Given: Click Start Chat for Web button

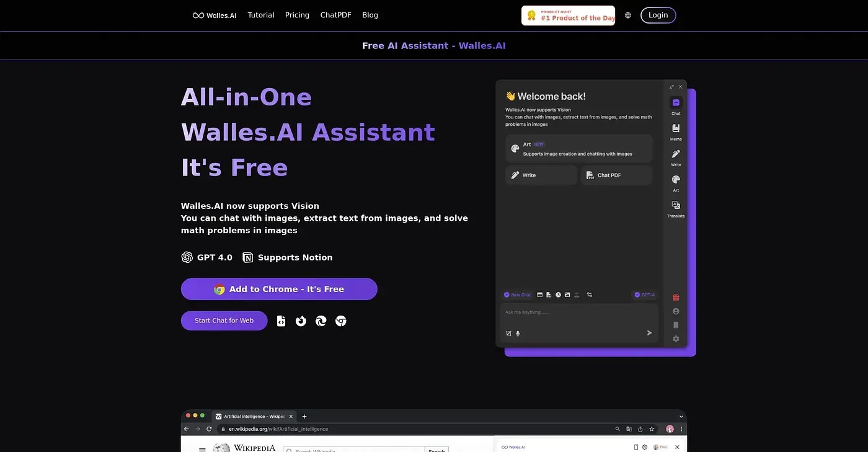Looking at the screenshot, I should [x=224, y=321].
